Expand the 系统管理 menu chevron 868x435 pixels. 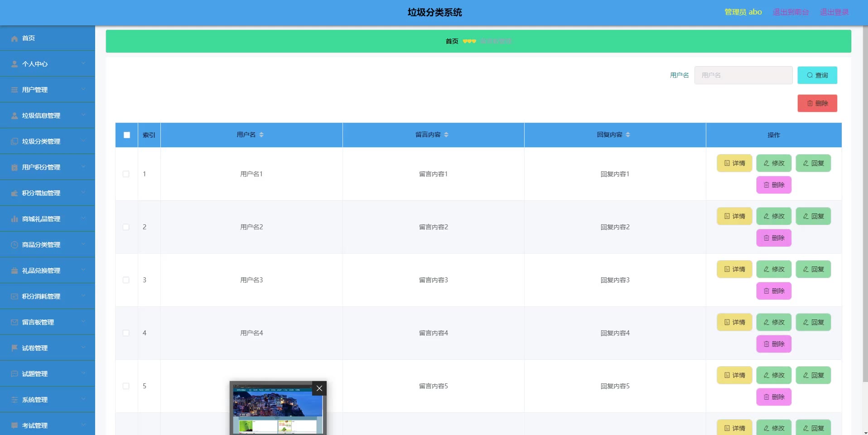click(x=83, y=399)
